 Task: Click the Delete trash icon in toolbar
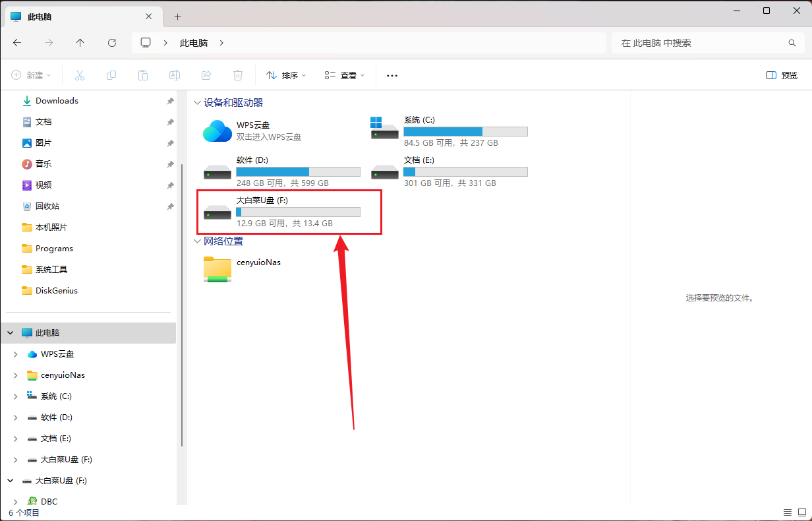(x=238, y=75)
